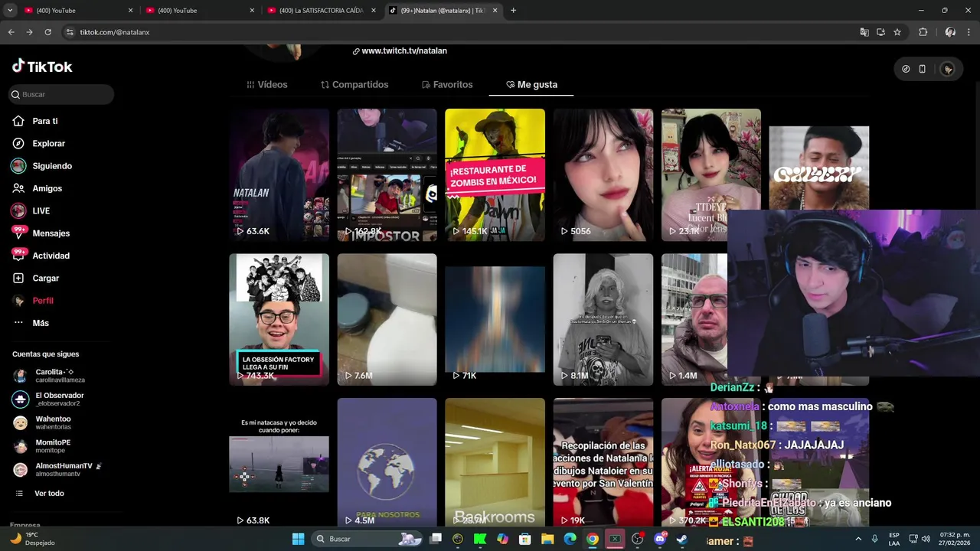
Task: Open File Explorer from the taskbar
Action: (547, 539)
